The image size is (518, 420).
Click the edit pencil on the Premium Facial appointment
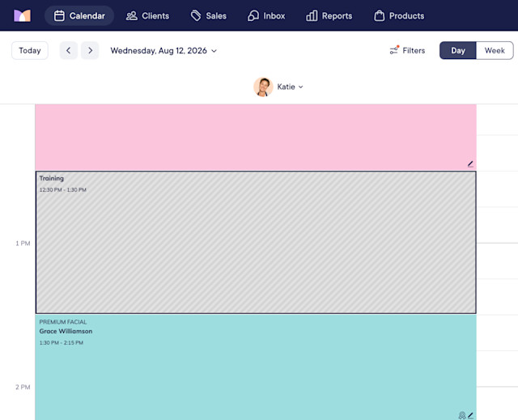pyautogui.click(x=470, y=415)
